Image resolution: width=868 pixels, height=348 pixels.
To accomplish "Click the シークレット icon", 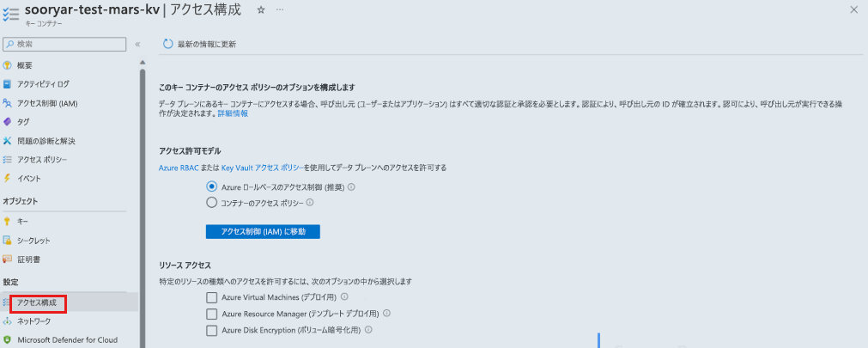I will click(7, 241).
